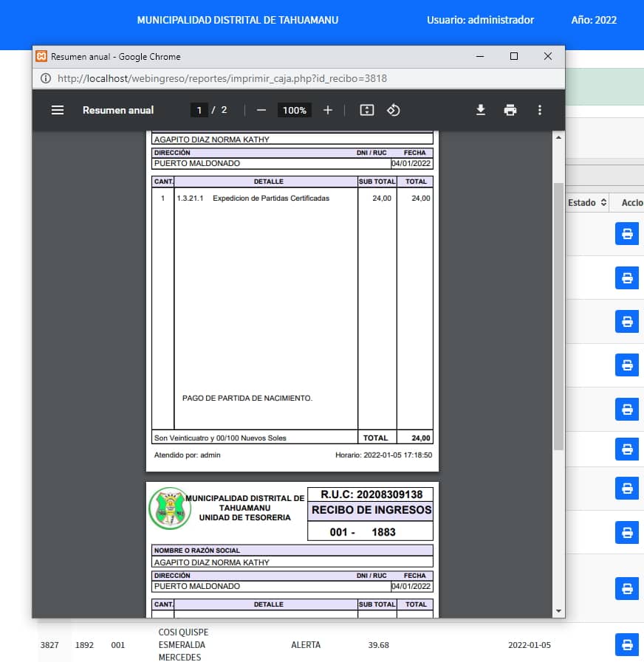This screenshot has height=662, width=644.
Task: Rotate the PDF counterclockwise
Action: pyautogui.click(x=394, y=110)
